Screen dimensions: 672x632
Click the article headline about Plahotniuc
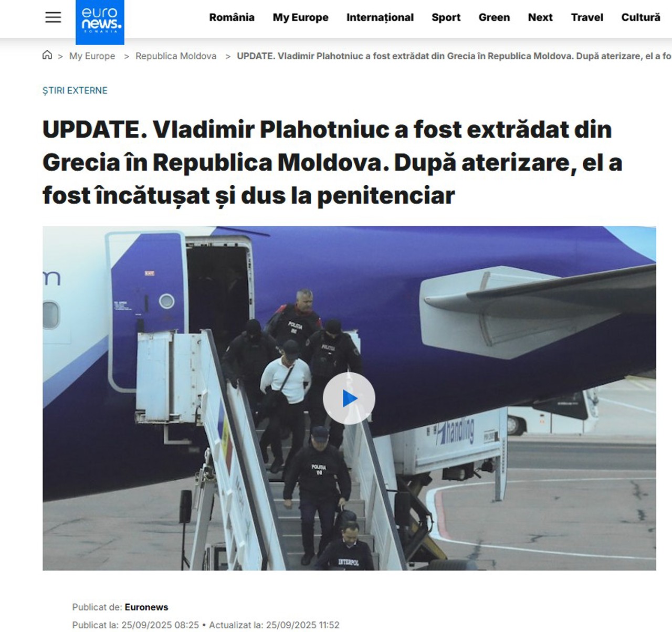click(x=332, y=163)
